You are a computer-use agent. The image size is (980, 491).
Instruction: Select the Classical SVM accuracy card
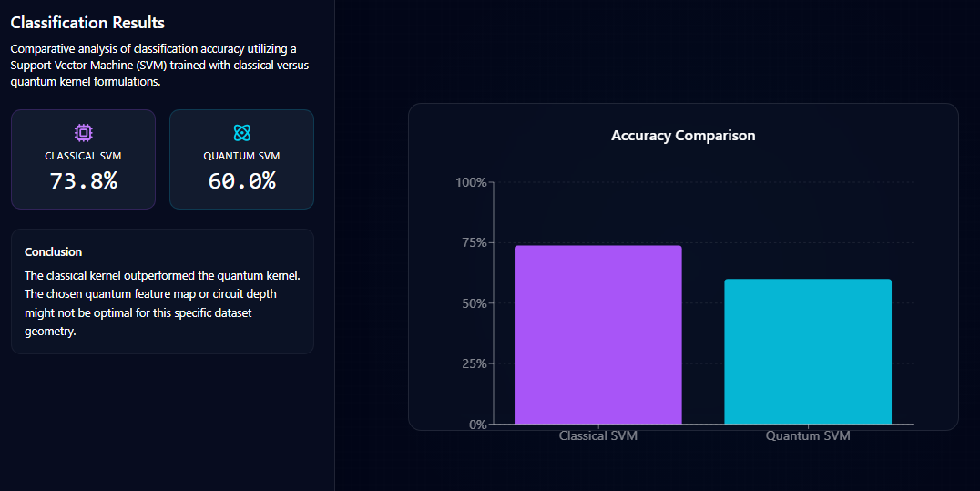(x=83, y=159)
